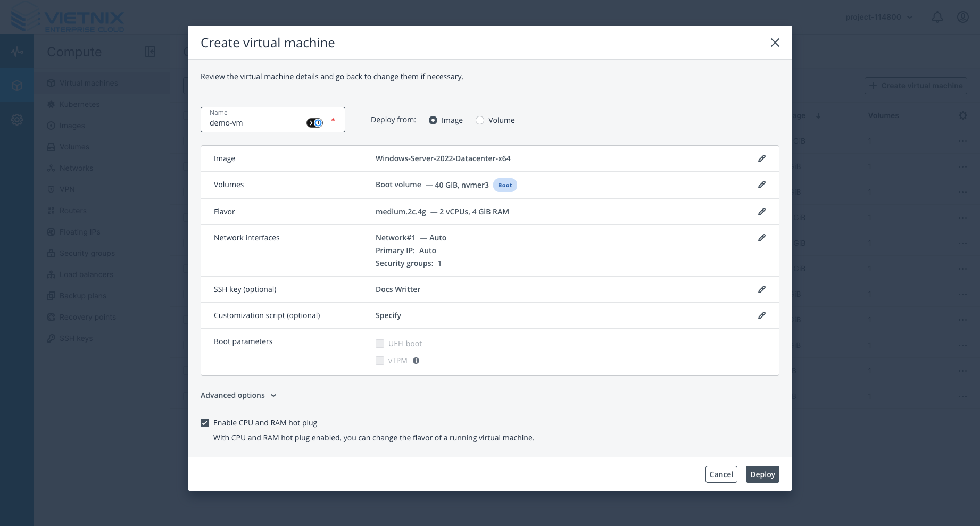Collapse the Compute side panel

tap(150, 52)
